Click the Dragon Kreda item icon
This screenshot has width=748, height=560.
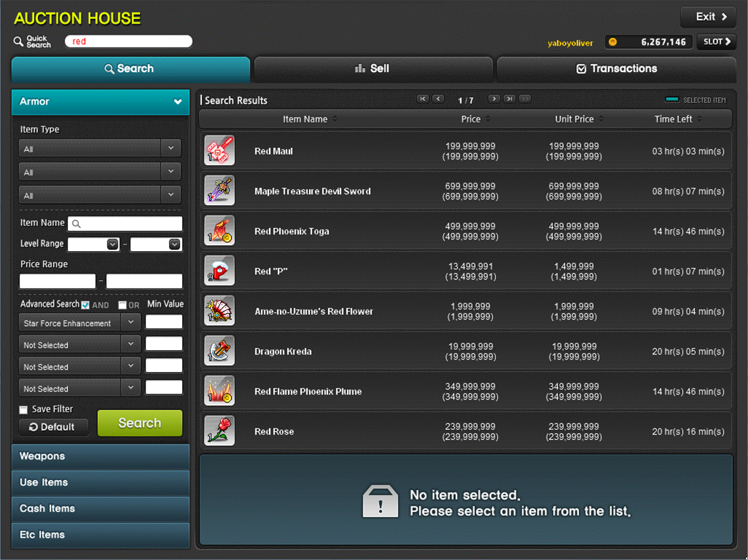pos(219,351)
